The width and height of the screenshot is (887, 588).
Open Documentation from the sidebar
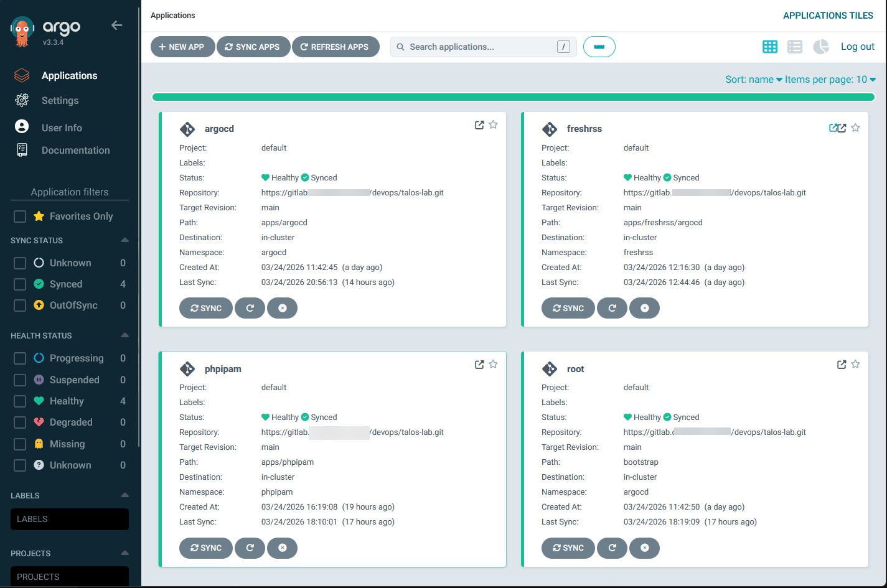pyautogui.click(x=75, y=151)
